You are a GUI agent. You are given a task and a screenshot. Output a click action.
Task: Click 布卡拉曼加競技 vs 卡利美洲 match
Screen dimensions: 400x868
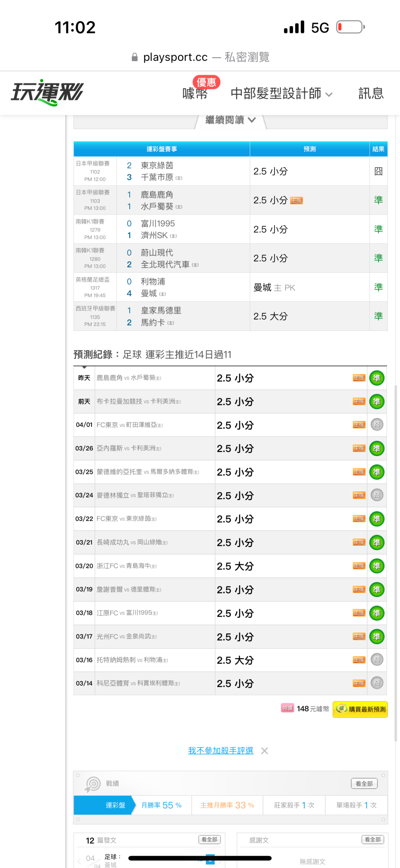[x=139, y=401]
